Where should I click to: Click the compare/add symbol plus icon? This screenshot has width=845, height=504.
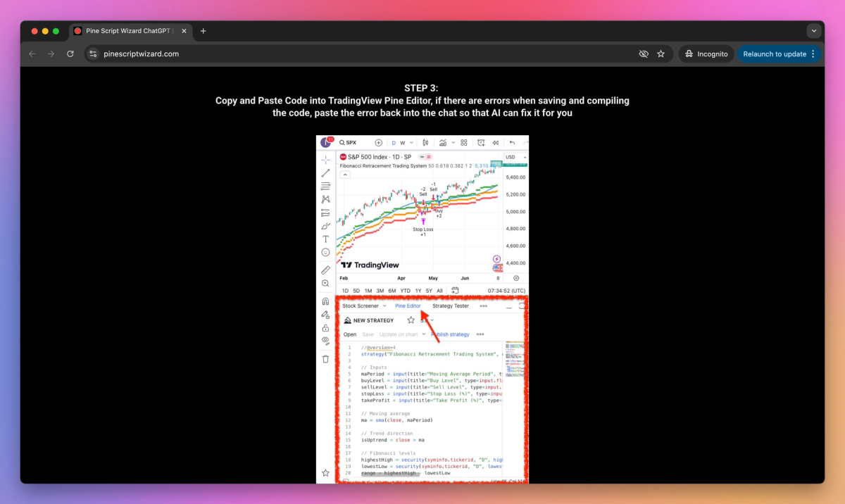click(379, 142)
